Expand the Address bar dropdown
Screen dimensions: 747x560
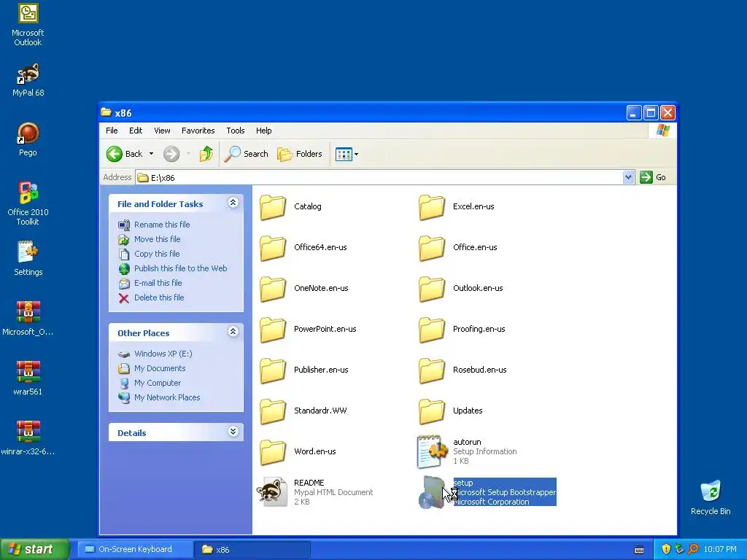(x=628, y=178)
